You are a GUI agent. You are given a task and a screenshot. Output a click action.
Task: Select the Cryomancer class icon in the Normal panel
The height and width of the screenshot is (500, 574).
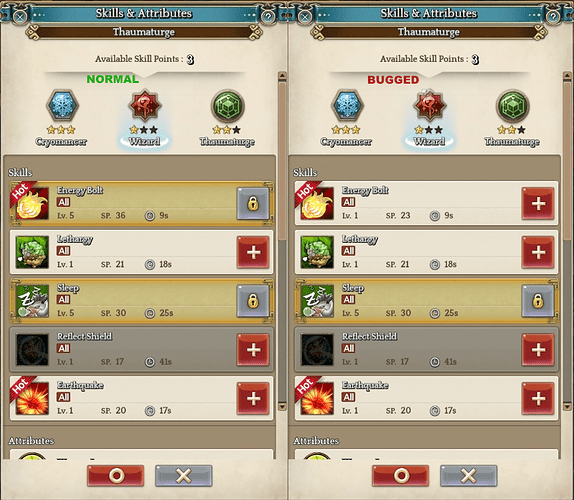[x=62, y=106]
